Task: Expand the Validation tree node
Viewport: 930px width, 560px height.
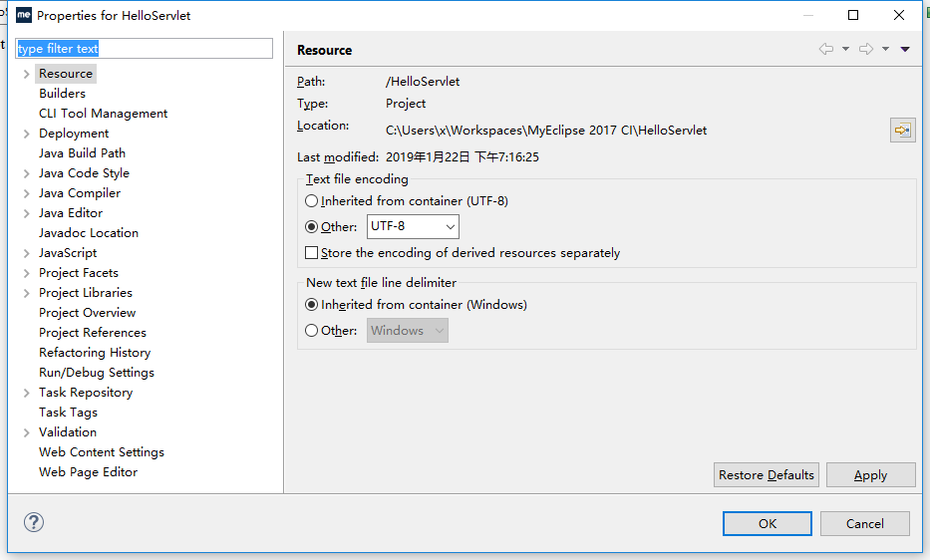Action: click(26, 433)
